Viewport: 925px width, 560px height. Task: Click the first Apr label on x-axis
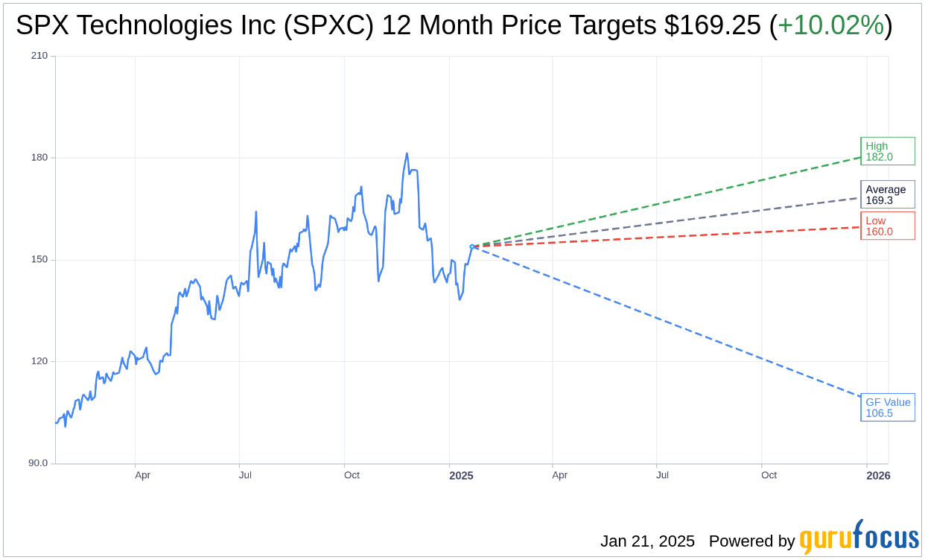coord(142,475)
